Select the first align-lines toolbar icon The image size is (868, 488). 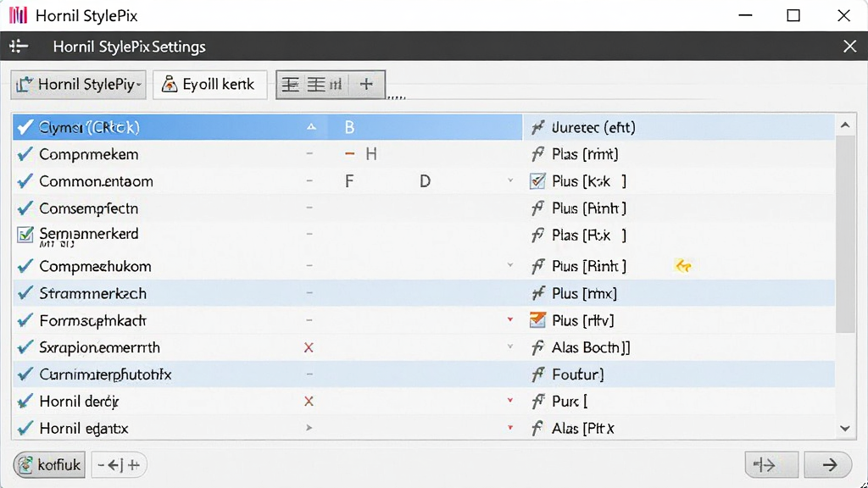[x=291, y=85]
